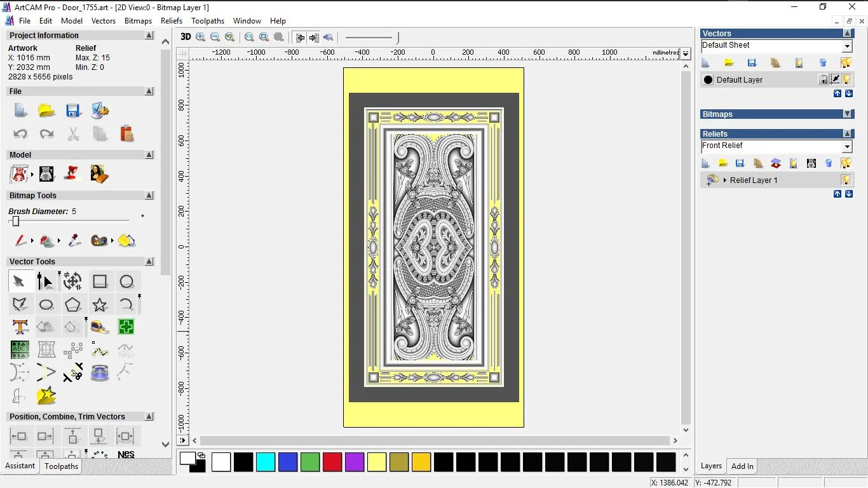This screenshot has width=868, height=488.
Task: Toggle snapping on Default Layer
Action: pyautogui.click(x=835, y=79)
